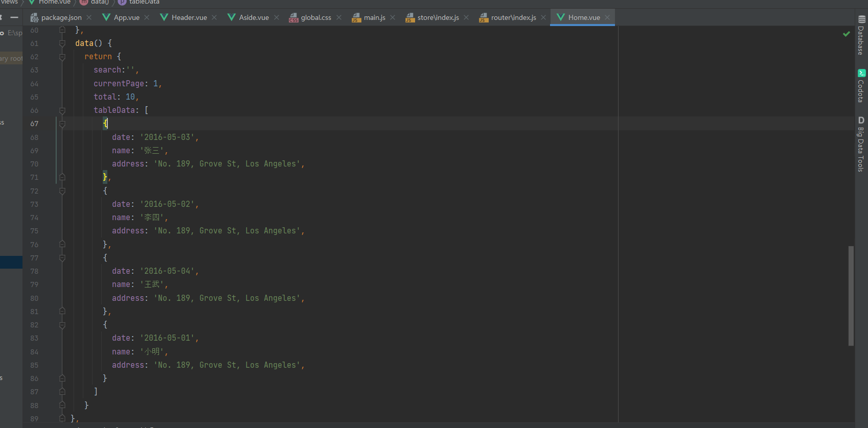This screenshot has width=868, height=428.
Task: Click the JS icon on the store\index.js tab
Action: click(x=410, y=18)
